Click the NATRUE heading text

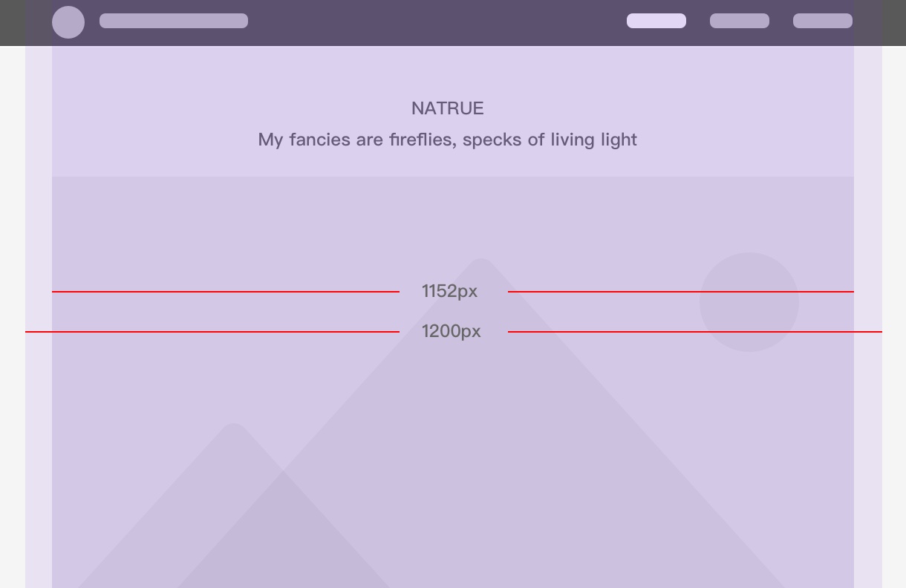click(x=448, y=108)
